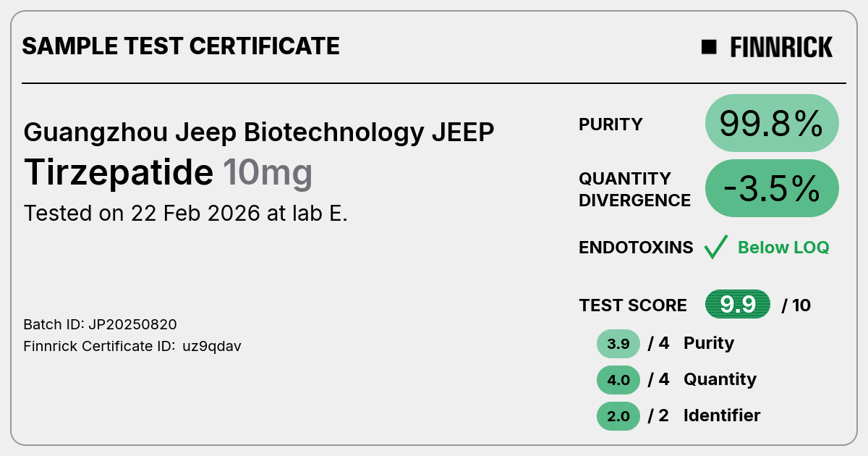
Task: Click the Tested on 22 Feb 2026 line
Action: click(186, 214)
